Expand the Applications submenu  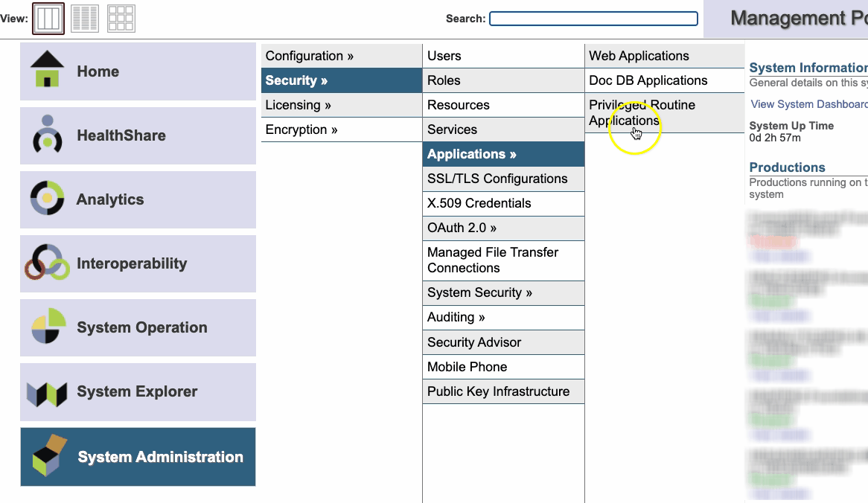[x=504, y=154]
